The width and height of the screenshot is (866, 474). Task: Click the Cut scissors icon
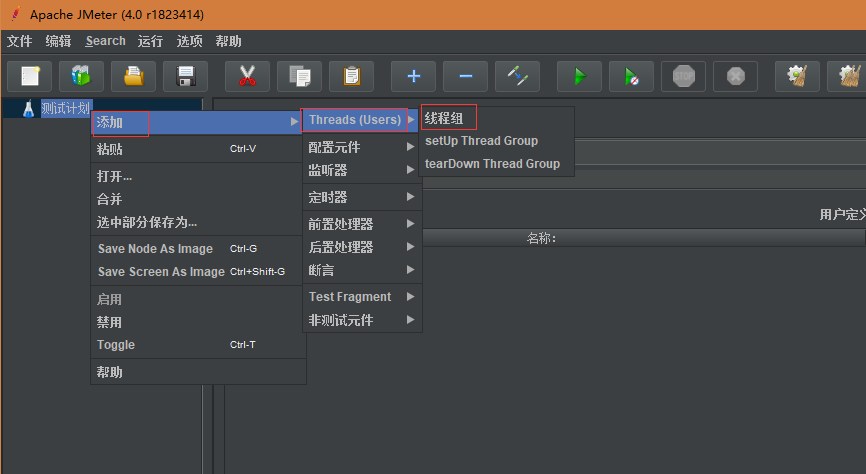pos(247,76)
